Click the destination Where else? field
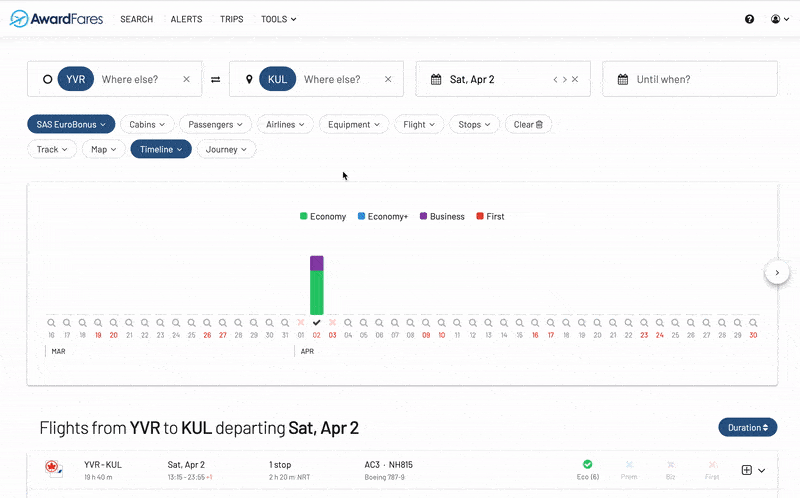This screenshot has height=498, width=800. pos(332,79)
